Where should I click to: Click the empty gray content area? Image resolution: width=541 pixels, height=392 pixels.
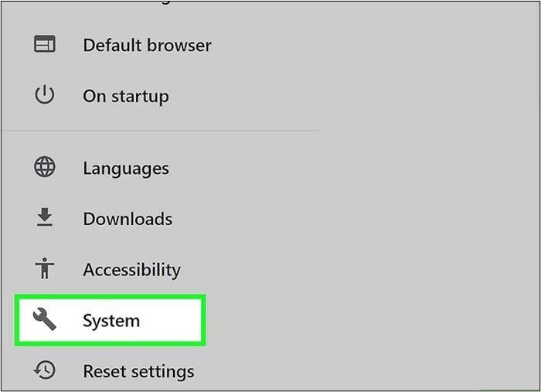(425, 193)
